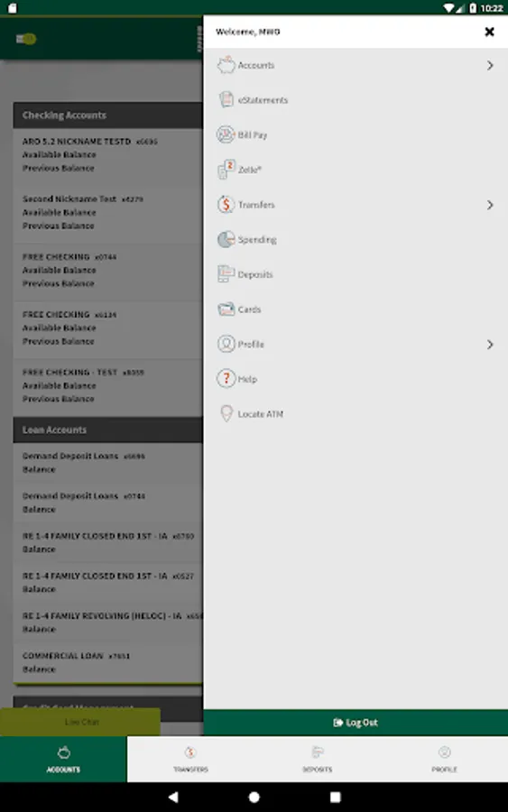Viewport: 508px width, 812px height.
Task: Expand the Accounts submenu chevron
Action: (490, 65)
